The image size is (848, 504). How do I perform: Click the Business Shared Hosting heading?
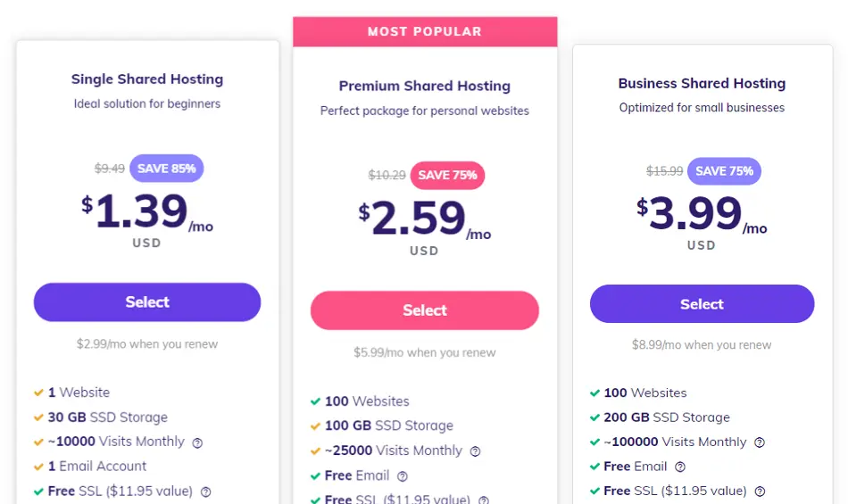click(702, 83)
